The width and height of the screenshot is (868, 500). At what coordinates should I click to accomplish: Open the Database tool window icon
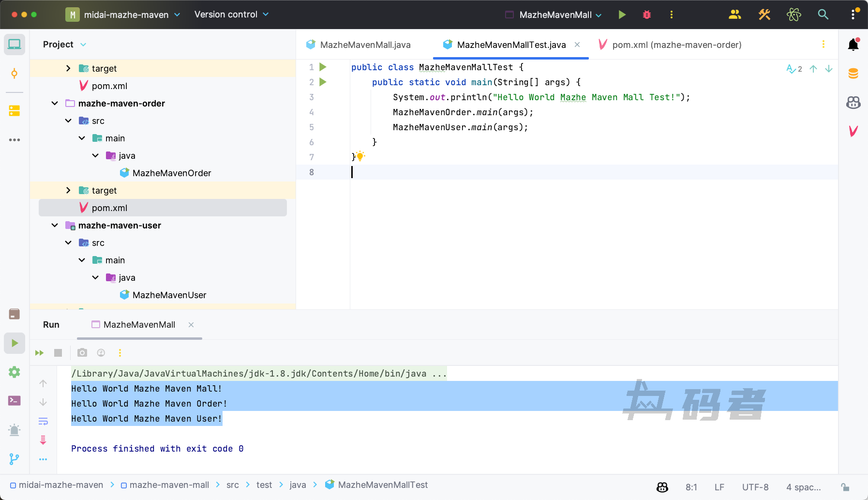pos(853,74)
